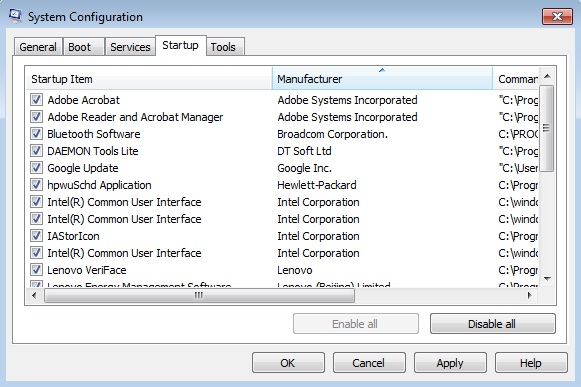This screenshot has height=387, width=581.
Task: Select the "Google Inc." manufacturer cell
Action: [304, 168]
